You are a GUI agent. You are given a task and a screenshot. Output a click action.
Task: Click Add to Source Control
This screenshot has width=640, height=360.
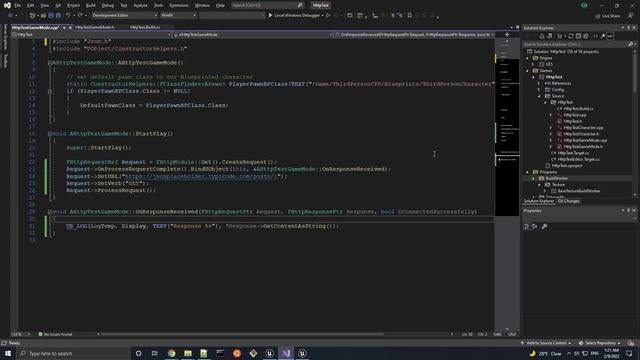546,343
